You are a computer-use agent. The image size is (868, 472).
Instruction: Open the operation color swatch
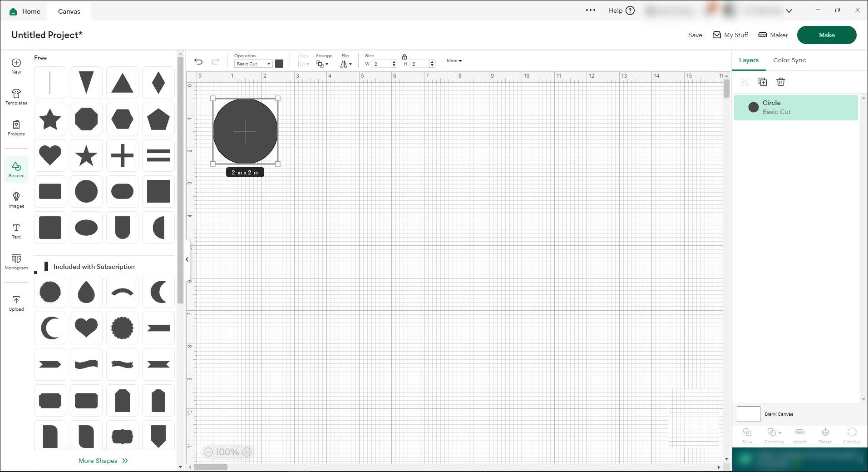279,64
